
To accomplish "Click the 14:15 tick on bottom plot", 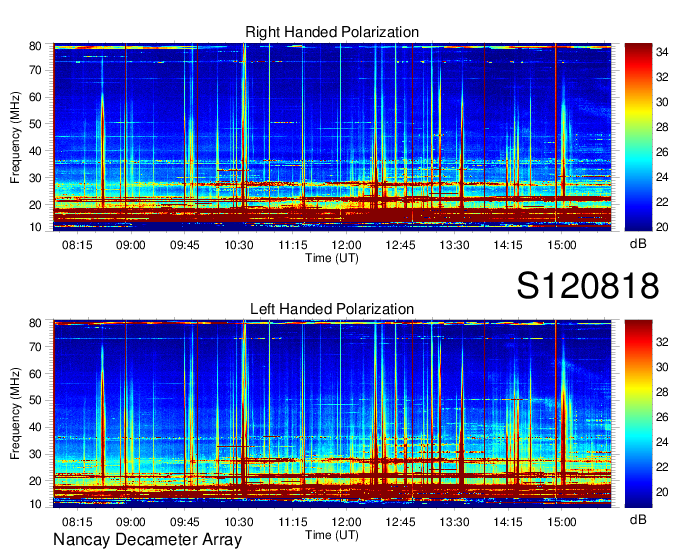I will click(508, 522).
